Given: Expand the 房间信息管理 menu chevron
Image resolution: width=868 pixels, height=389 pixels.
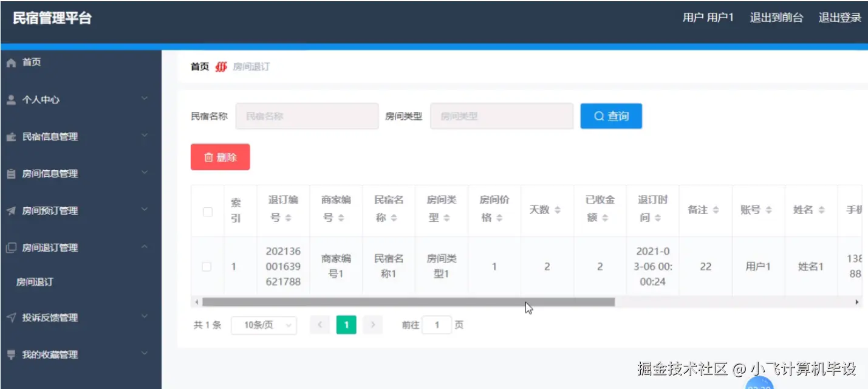Looking at the screenshot, I should 145,173.
